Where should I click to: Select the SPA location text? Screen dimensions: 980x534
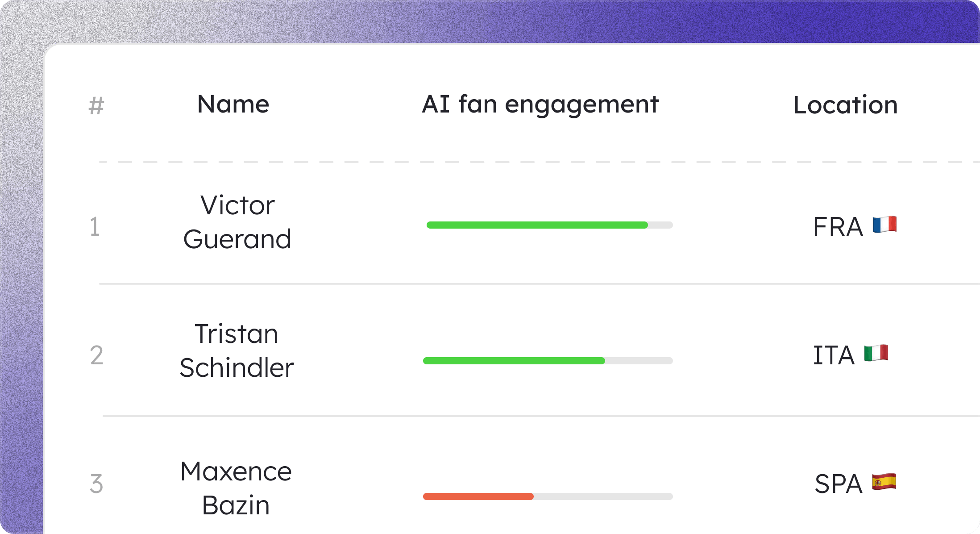coord(839,484)
